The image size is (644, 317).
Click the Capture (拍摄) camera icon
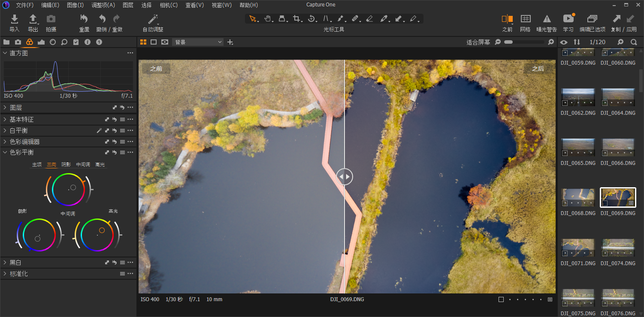point(51,19)
